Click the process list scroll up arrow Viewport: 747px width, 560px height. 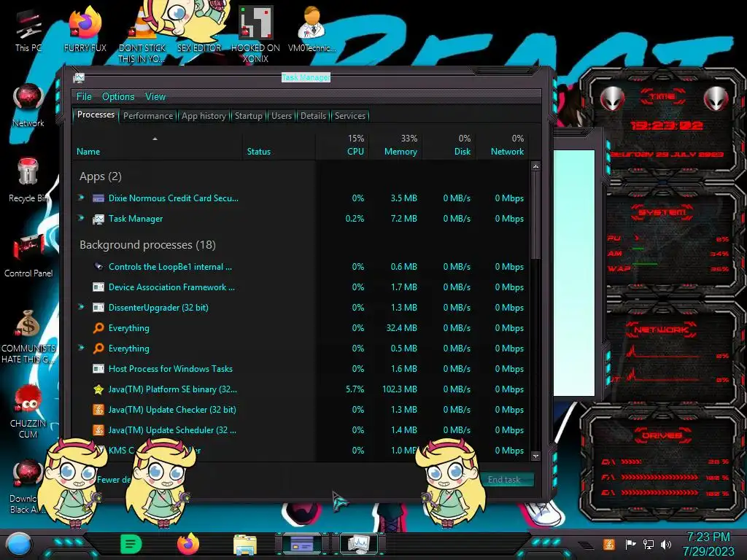pos(535,167)
